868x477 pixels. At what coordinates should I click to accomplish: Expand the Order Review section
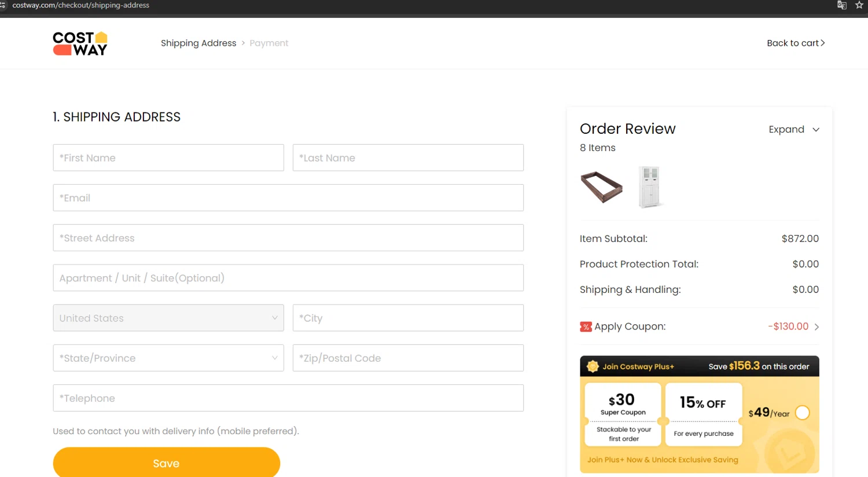pos(794,129)
